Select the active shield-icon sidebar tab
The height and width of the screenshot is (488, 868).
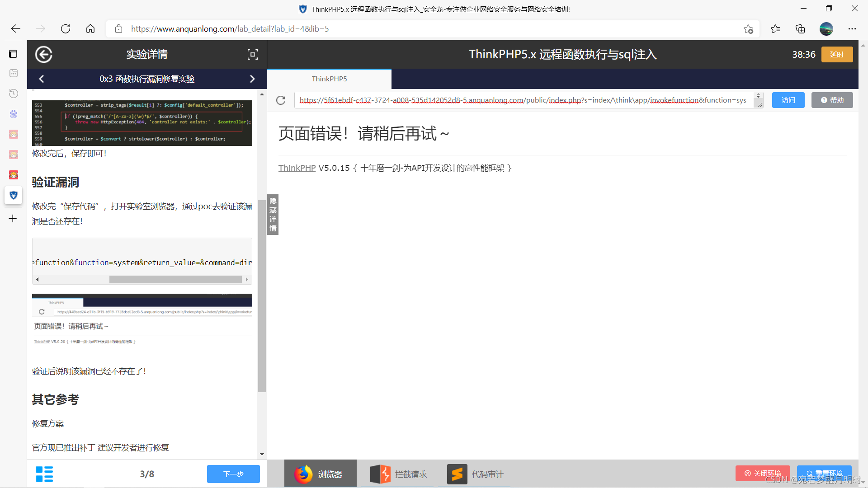point(14,195)
